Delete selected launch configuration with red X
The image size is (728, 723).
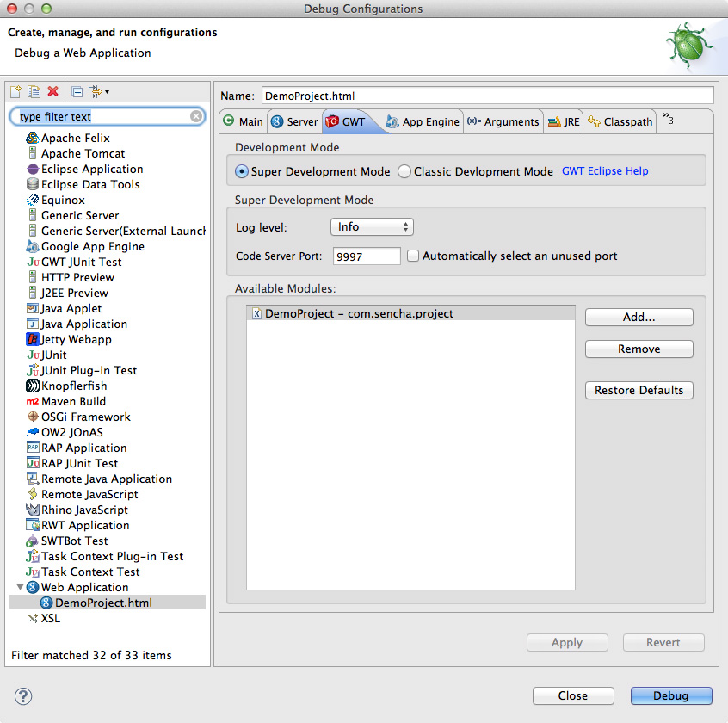[x=53, y=91]
